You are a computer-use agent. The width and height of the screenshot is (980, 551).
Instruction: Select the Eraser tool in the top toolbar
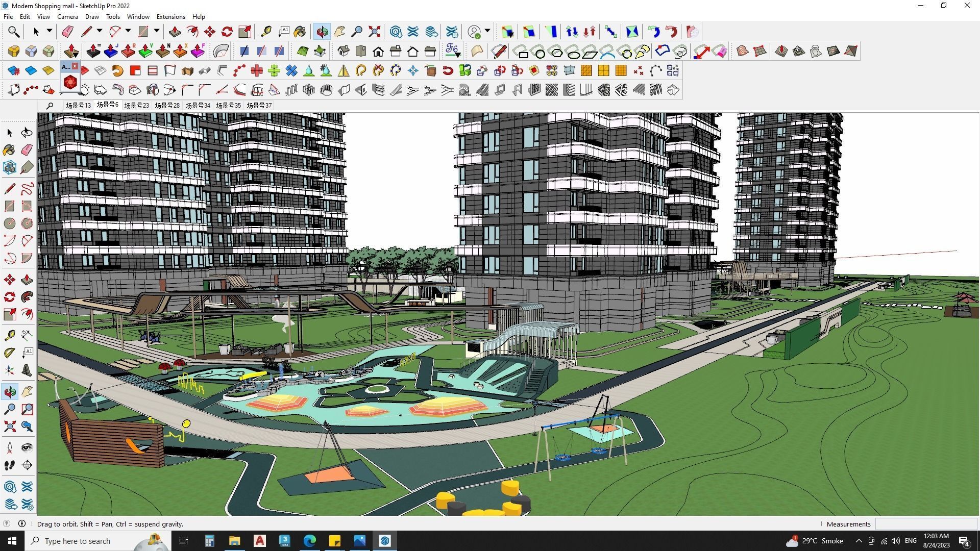tap(66, 31)
